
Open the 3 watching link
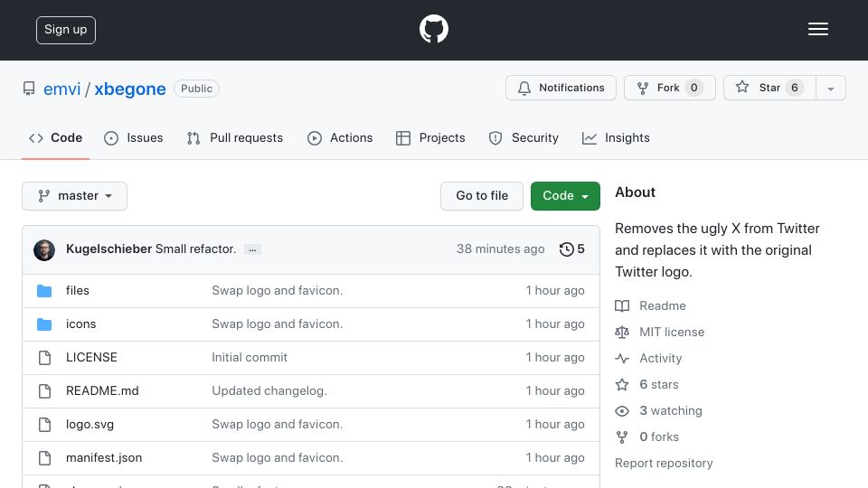(x=671, y=410)
